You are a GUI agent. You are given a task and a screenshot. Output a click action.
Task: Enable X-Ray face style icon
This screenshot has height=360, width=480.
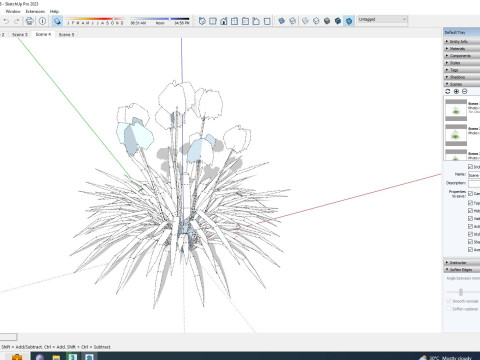coord(282,21)
